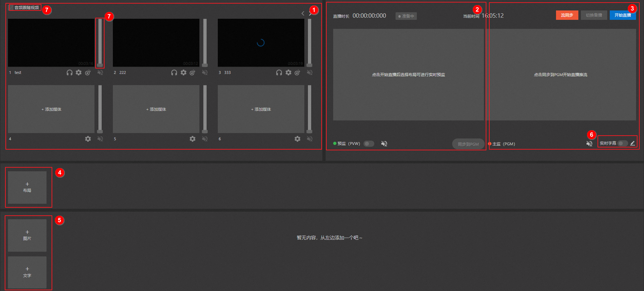Add a new 布局 layout
644x291 pixels.
tap(27, 188)
